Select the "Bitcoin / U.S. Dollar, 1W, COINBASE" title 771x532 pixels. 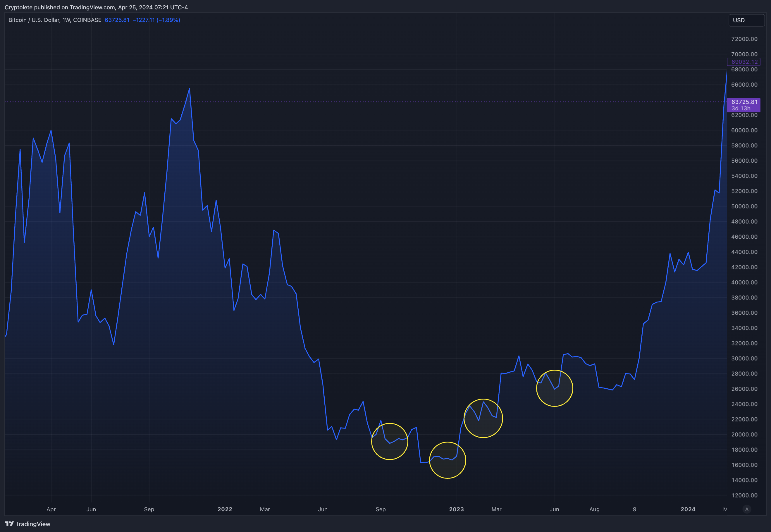55,20
